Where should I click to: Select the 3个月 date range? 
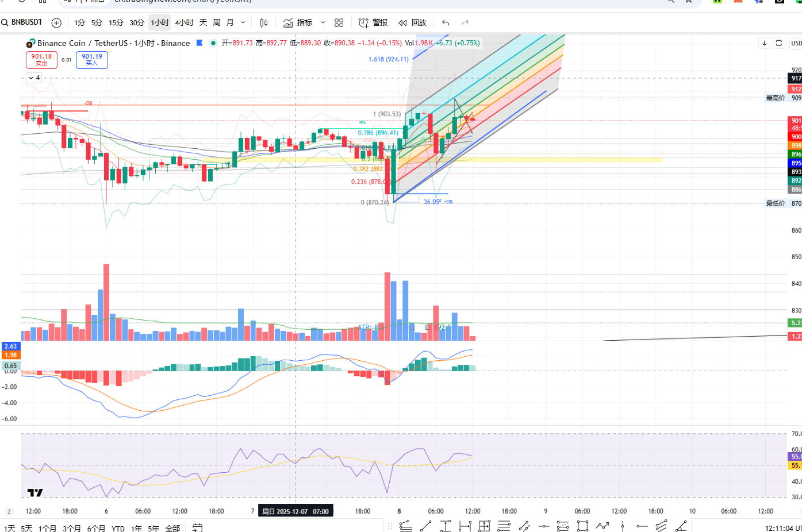tap(72, 528)
